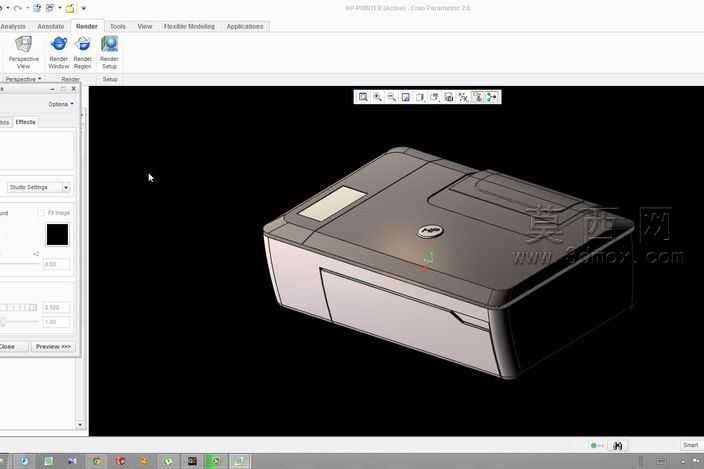Click the binoculars Find icon in status bar
The image size is (704, 469).
(617, 445)
